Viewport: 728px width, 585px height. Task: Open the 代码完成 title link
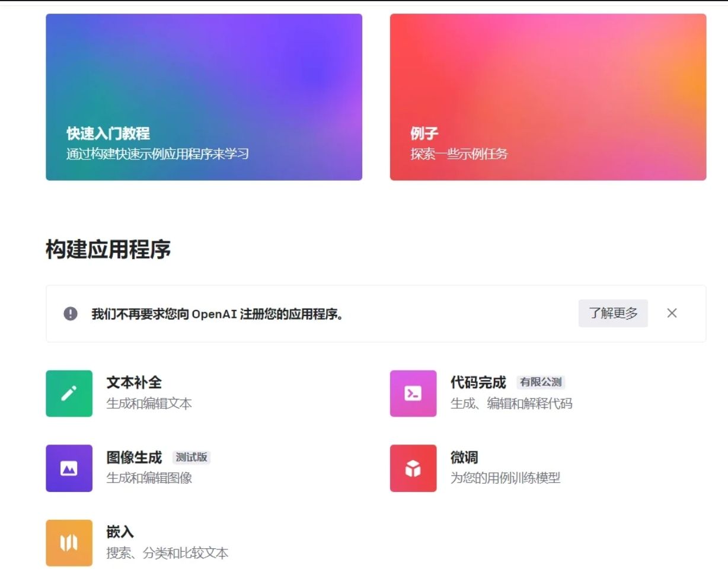coord(478,383)
